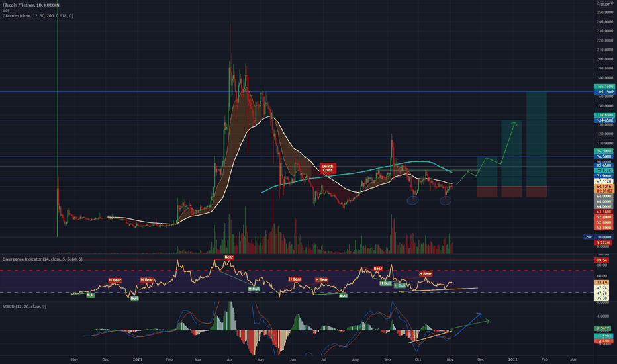Click the 2021 label on the time axis
This screenshot has height=364, width=617.
coord(137,359)
